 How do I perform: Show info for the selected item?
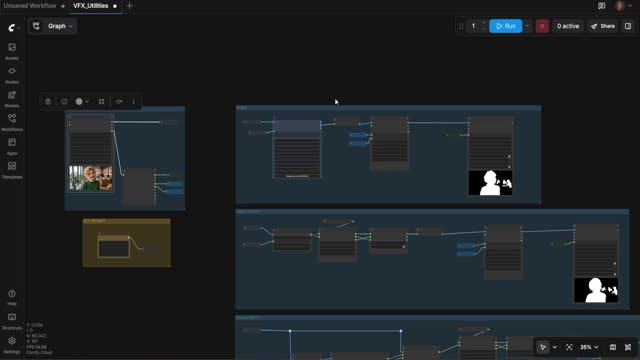[x=64, y=102]
